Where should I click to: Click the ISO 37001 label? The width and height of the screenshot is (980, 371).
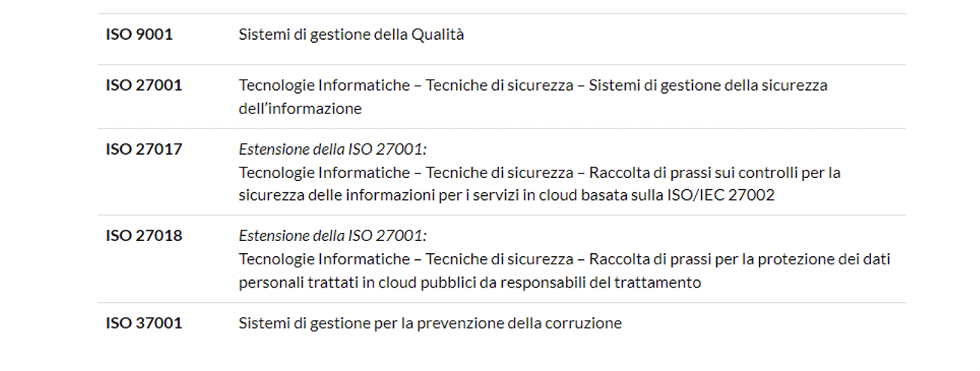144,324
